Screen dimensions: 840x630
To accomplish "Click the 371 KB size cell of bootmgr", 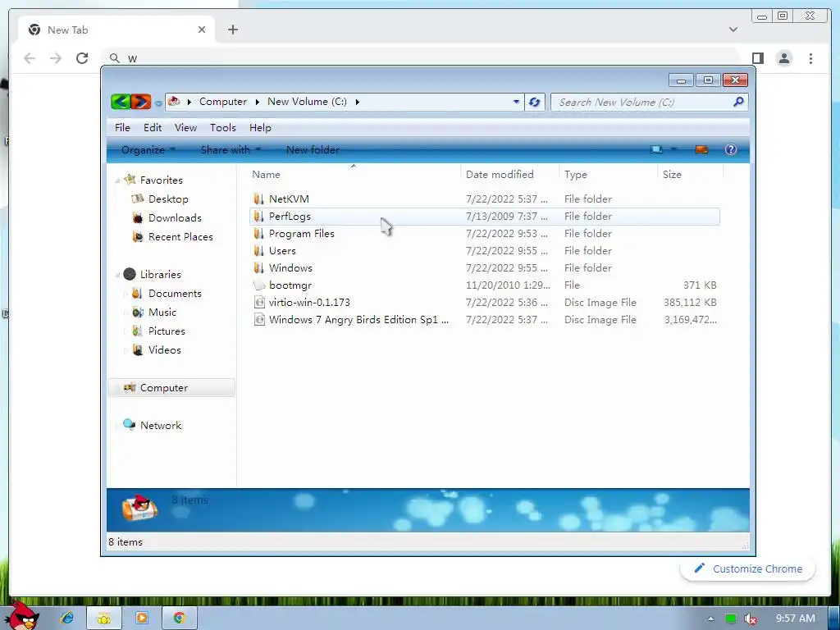I will point(700,285).
